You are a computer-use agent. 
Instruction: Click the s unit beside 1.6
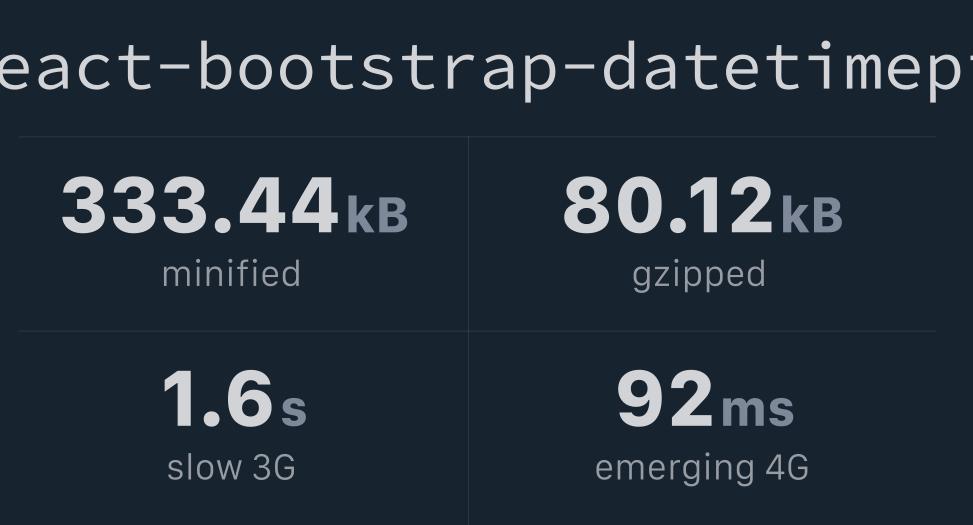click(294, 410)
